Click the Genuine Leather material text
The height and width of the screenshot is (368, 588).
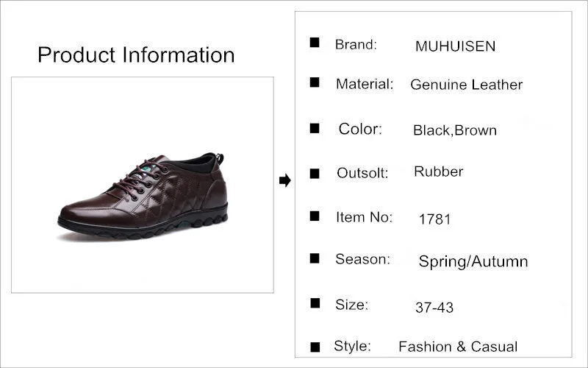tap(466, 85)
